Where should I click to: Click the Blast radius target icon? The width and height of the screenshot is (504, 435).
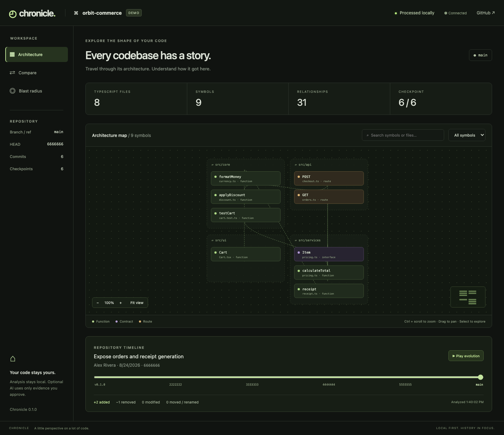pyautogui.click(x=13, y=91)
